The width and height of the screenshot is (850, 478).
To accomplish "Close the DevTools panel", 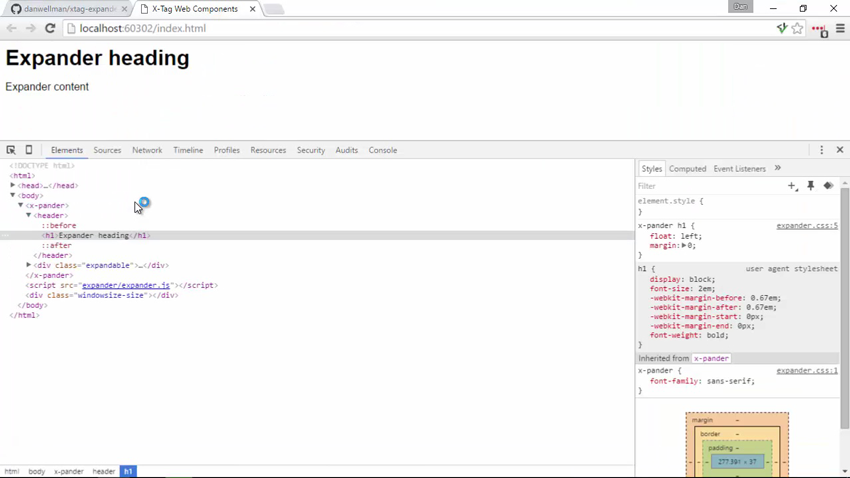I will pyautogui.click(x=840, y=150).
